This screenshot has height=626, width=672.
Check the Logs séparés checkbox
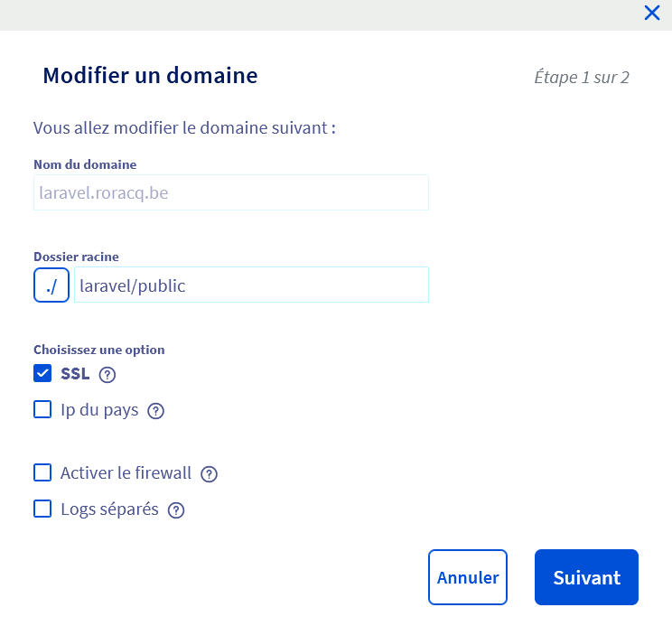(42, 509)
